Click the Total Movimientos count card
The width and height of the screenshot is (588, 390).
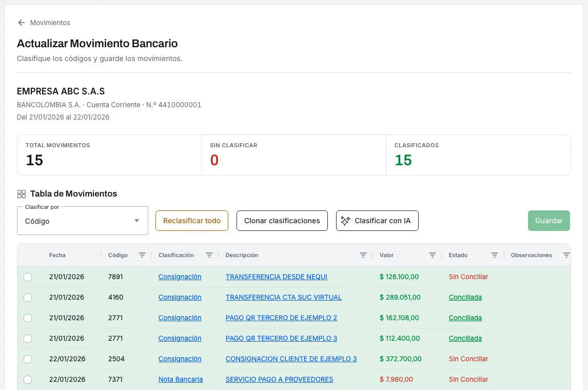click(x=109, y=155)
